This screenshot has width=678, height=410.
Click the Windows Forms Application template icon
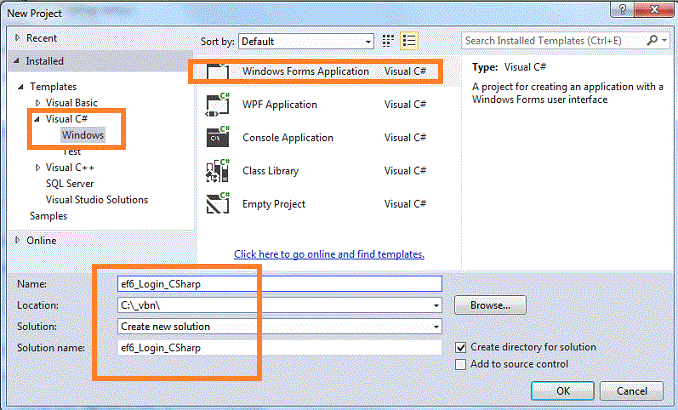217,71
